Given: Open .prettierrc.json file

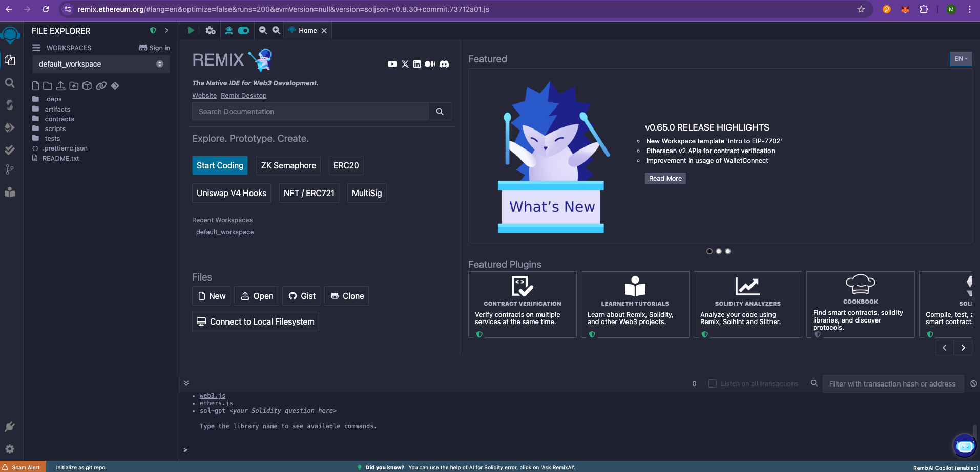Looking at the screenshot, I should pos(65,148).
